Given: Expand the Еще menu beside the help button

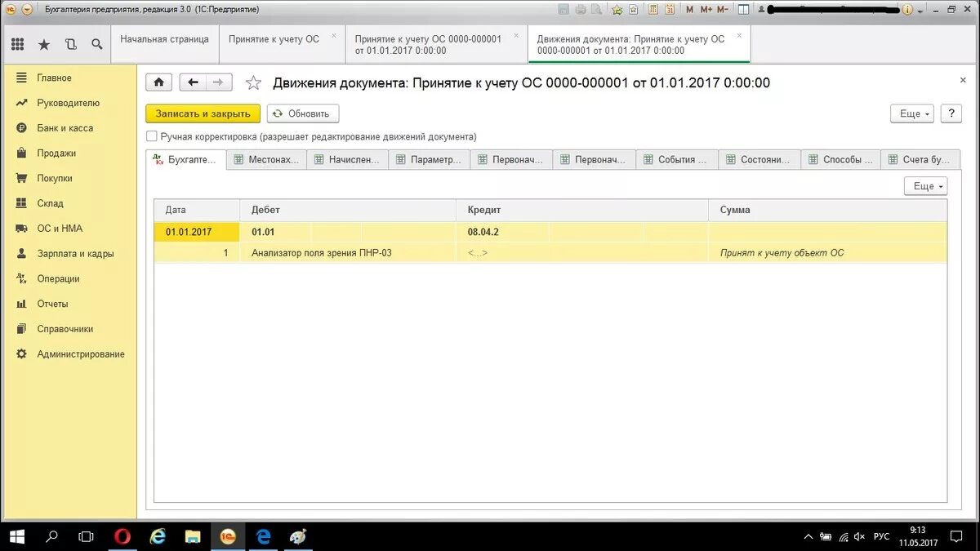Looking at the screenshot, I should tap(911, 113).
